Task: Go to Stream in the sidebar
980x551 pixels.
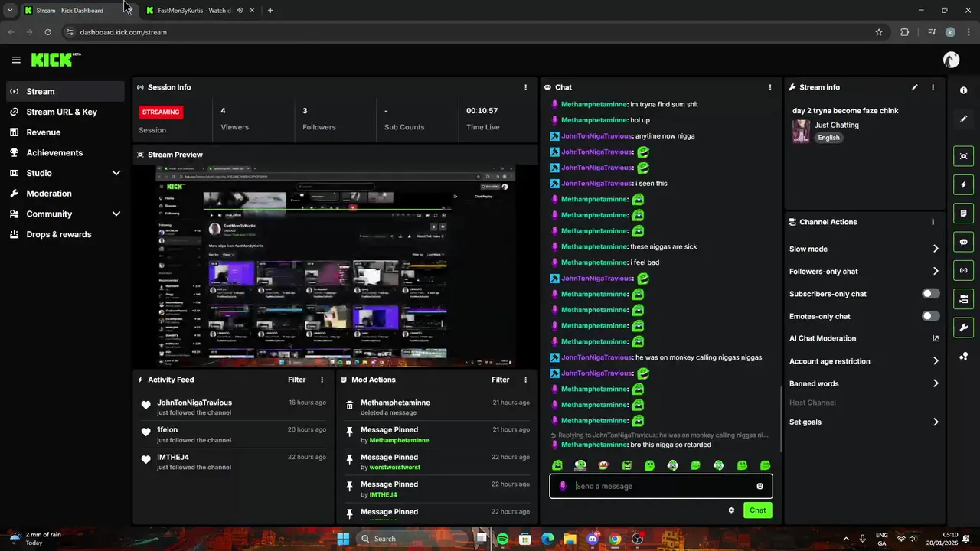Action: point(65,91)
